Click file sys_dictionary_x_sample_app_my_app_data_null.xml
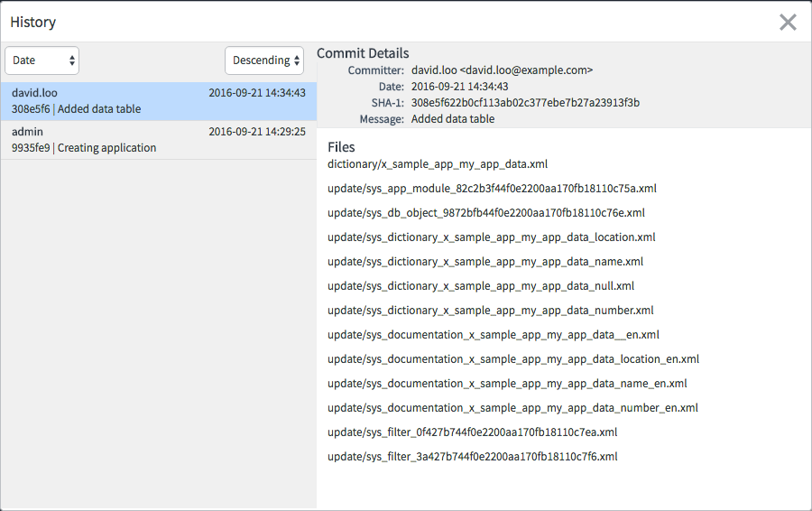 click(x=481, y=286)
